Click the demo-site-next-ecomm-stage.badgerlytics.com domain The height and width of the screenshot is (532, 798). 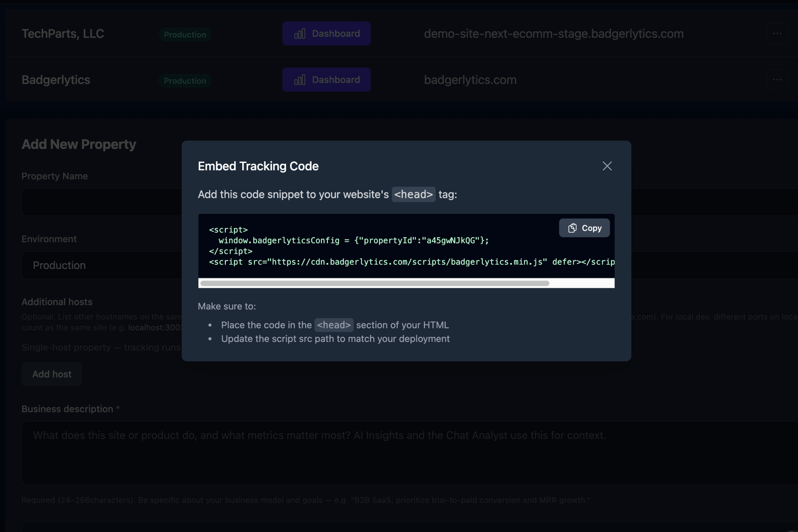click(553, 34)
